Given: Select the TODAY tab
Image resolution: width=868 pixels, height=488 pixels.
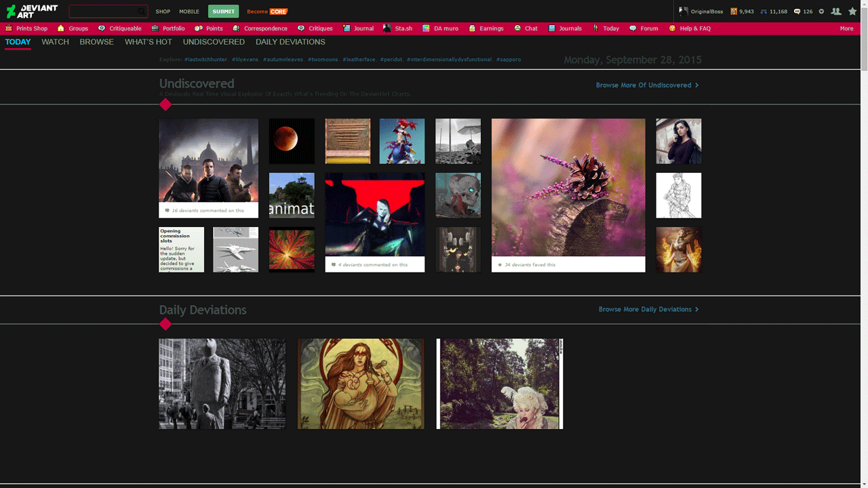Looking at the screenshot, I should 18,42.
